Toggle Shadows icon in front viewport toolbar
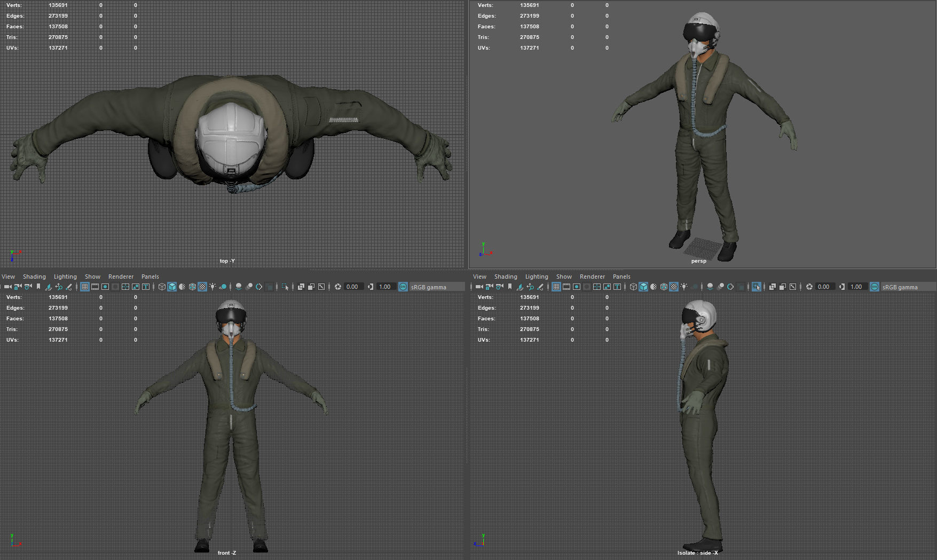Viewport: 937px width, 560px height. 223,287
